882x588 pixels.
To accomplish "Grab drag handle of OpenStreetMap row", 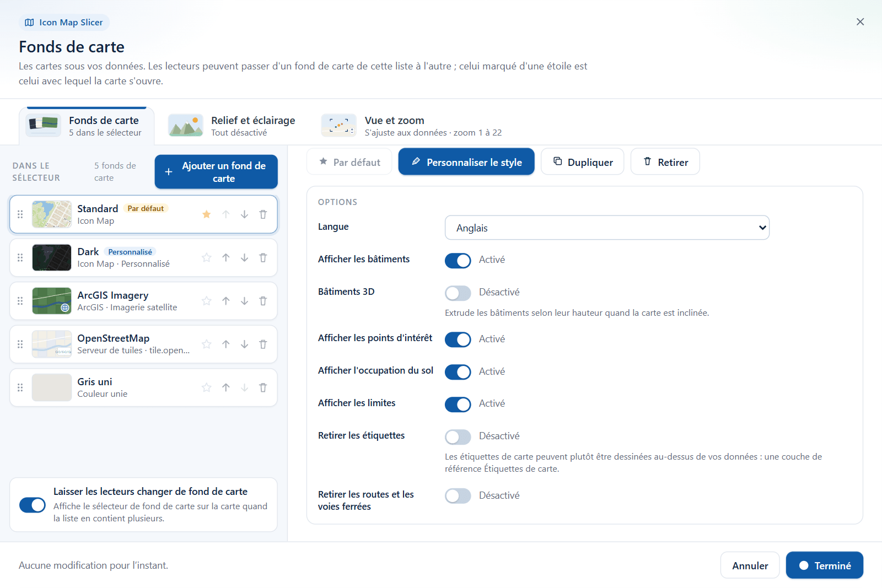I will (x=20, y=344).
